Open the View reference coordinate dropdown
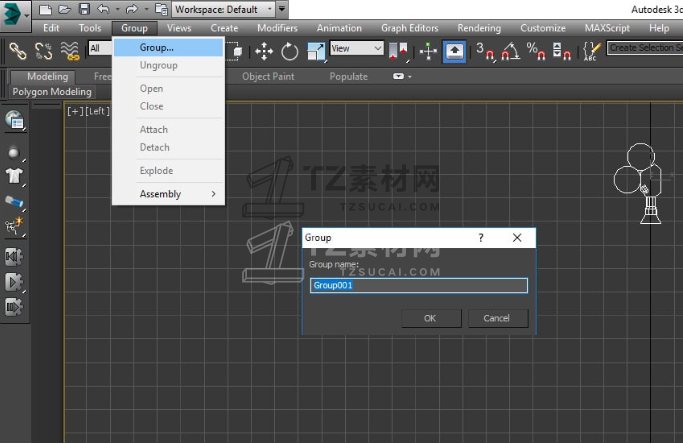 357,48
